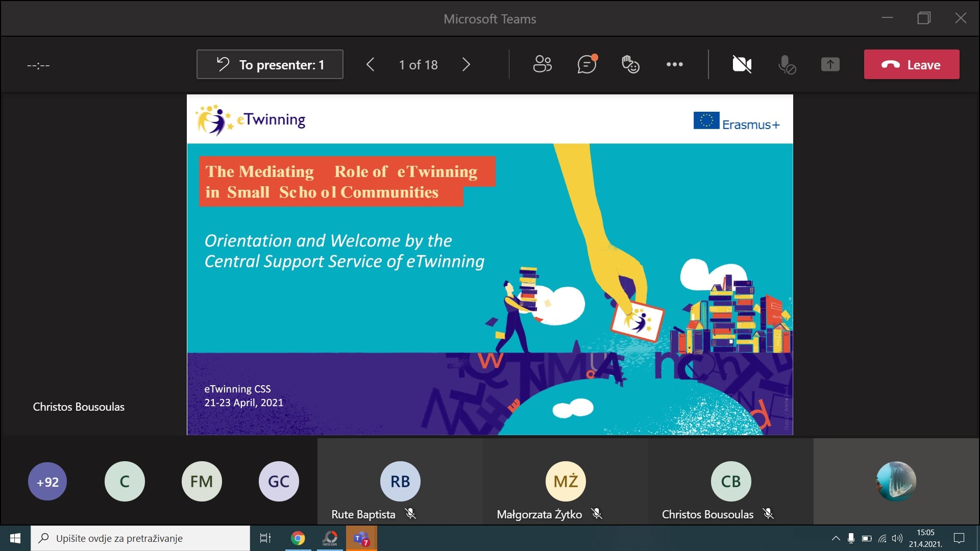The height and width of the screenshot is (551, 980).
Task: Select Małgorzata Żytko participant tile
Action: 566,481
